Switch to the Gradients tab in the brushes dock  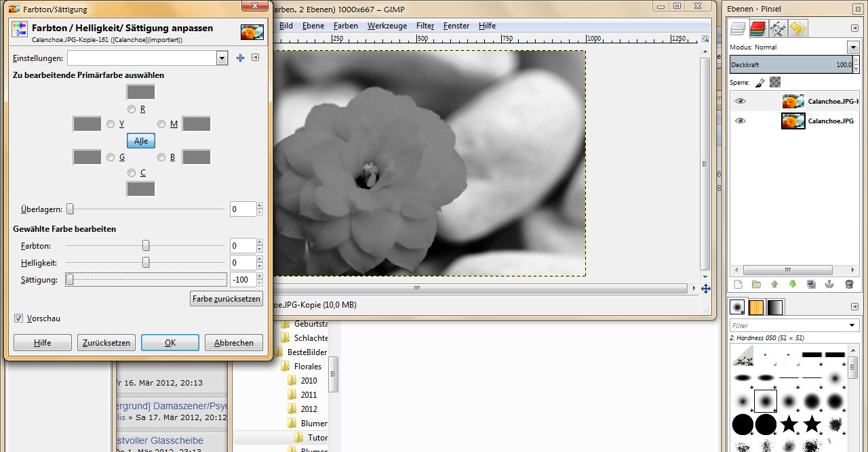[x=774, y=308]
